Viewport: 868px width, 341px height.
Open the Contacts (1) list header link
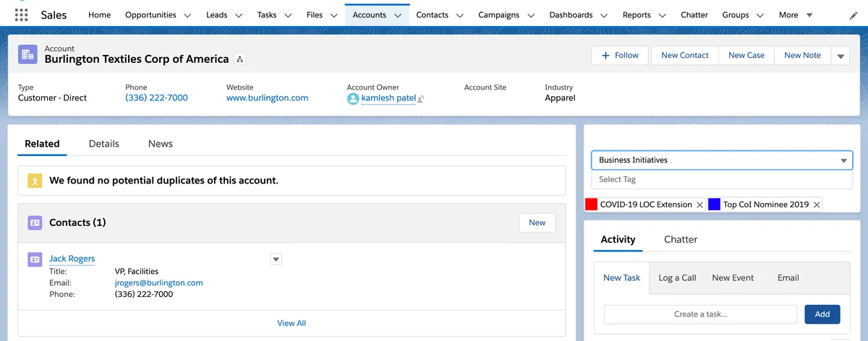77,223
